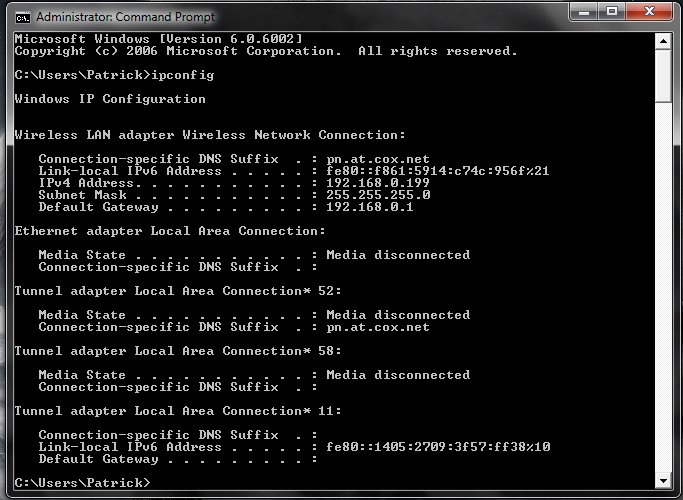Image resolution: width=683 pixels, height=500 pixels.
Task: Click 'Media disconnected' under Connection* 52
Action: click(x=398, y=314)
